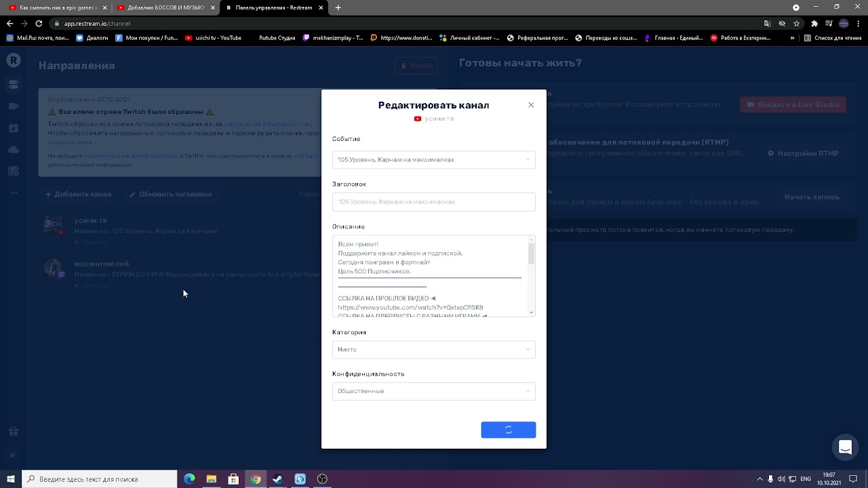
Task: Click the Windows search box
Action: pos(99,479)
